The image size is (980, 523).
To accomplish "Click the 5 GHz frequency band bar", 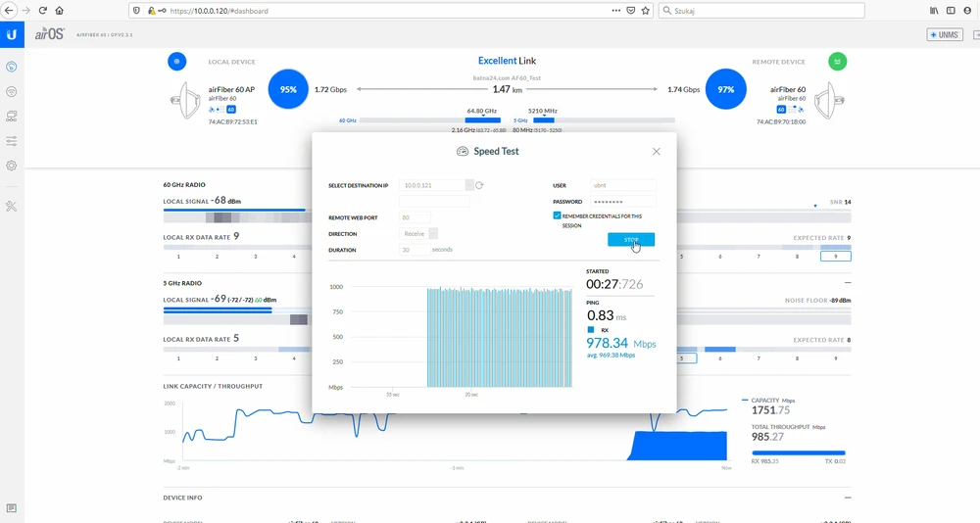I will point(604,119).
